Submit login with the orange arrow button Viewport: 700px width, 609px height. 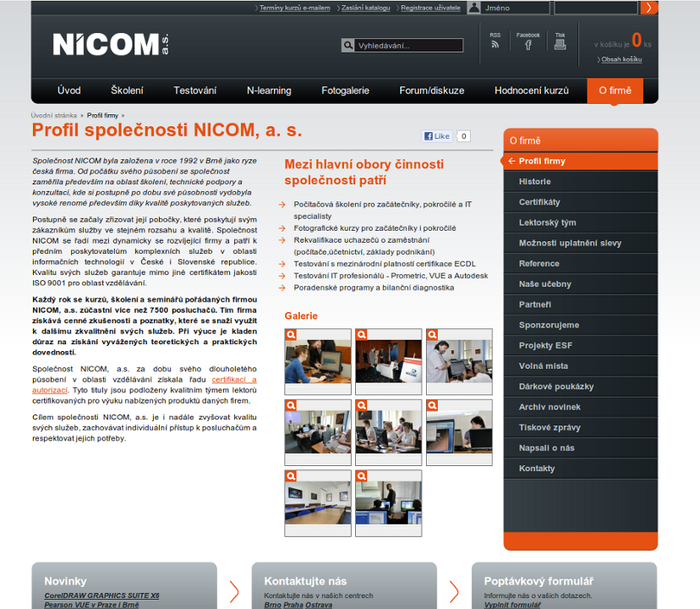point(648,8)
